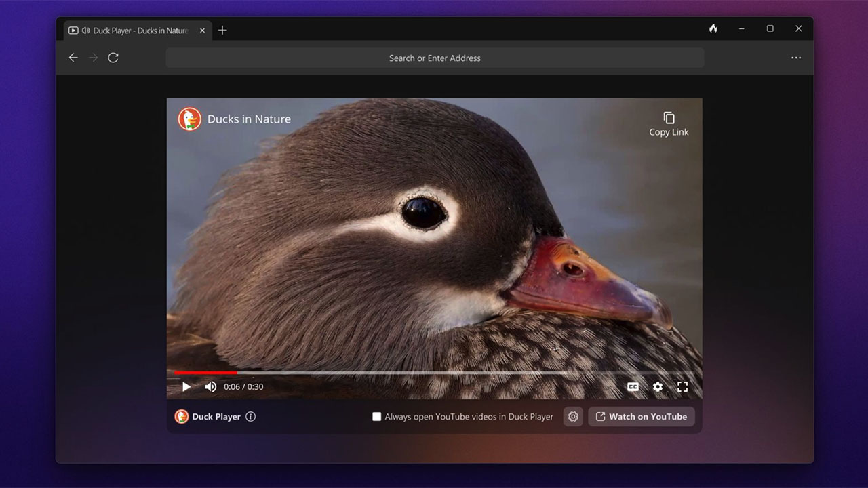The image size is (868, 488).
Task: Open Duck Player info icon
Action: [x=251, y=417]
